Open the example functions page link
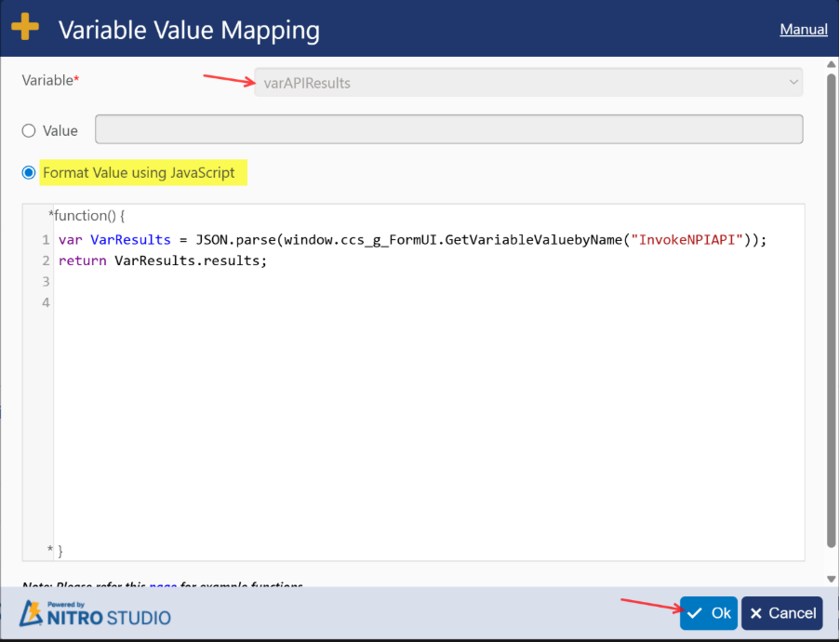The height and width of the screenshot is (642, 840). click(163, 586)
